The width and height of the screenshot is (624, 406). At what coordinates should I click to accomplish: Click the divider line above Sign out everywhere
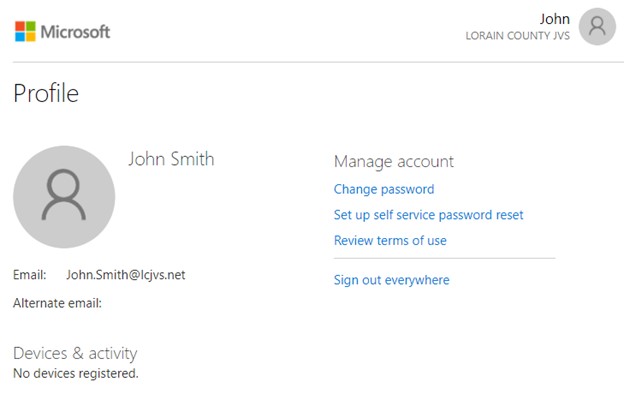(x=444, y=259)
